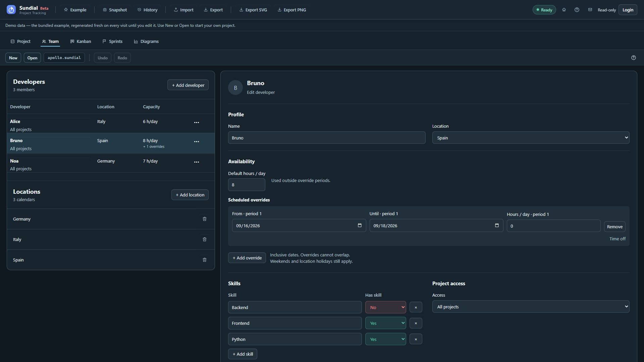Viewport: 644px width, 362px height.
Task: Export the diagram as PNG
Action: tap(292, 10)
